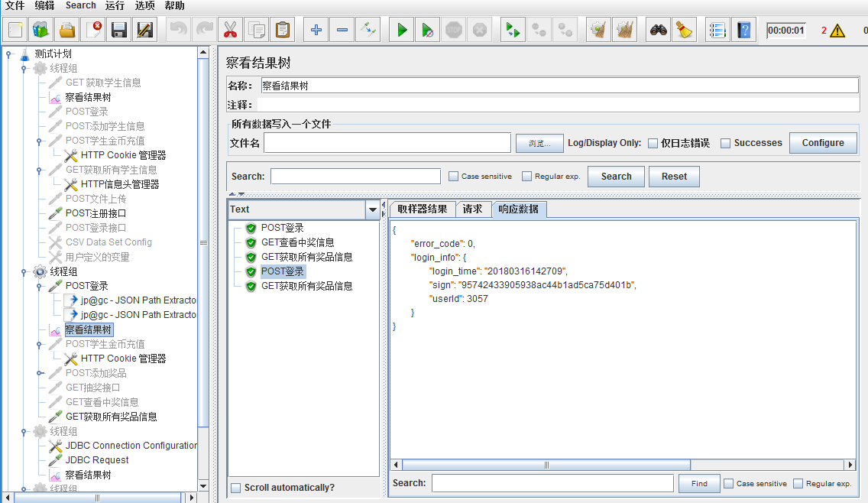The width and height of the screenshot is (868, 503).
Task: Enable the Successes checkbox
Action: (725, 144)
